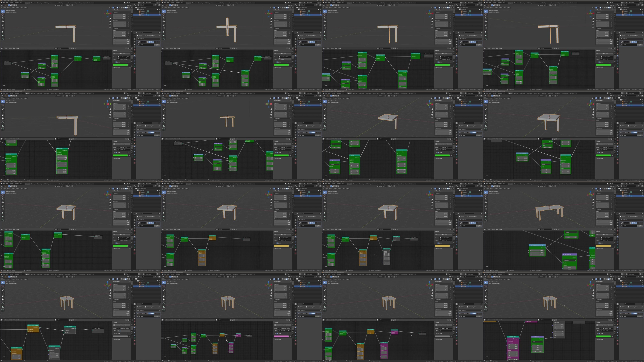Open the Tool properties tab in Vector Math.002 frame

(617, 307)
